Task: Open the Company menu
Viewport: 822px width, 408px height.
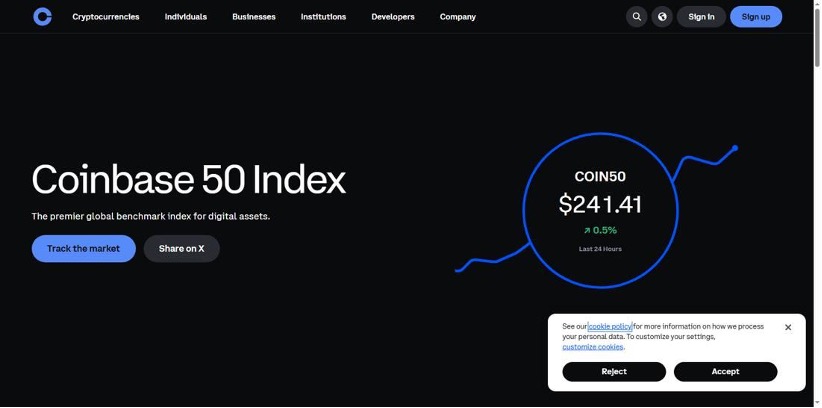Action: 458,17
